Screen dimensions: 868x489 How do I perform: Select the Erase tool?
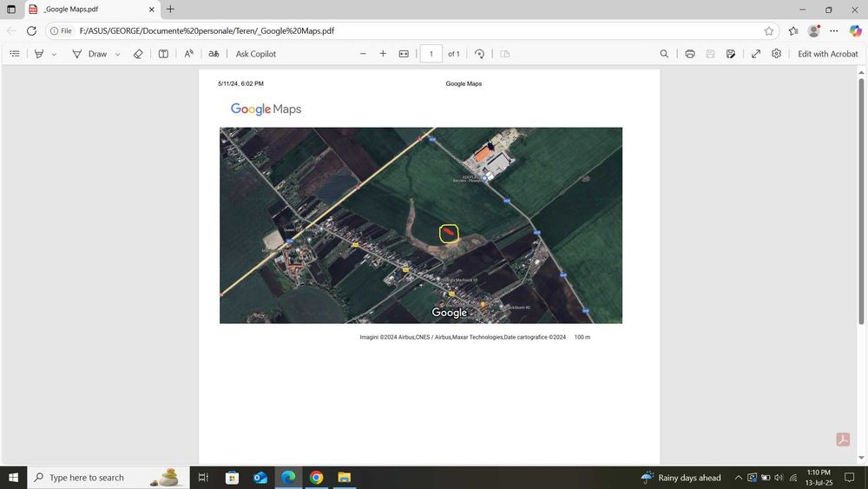(x=138, y=54)
